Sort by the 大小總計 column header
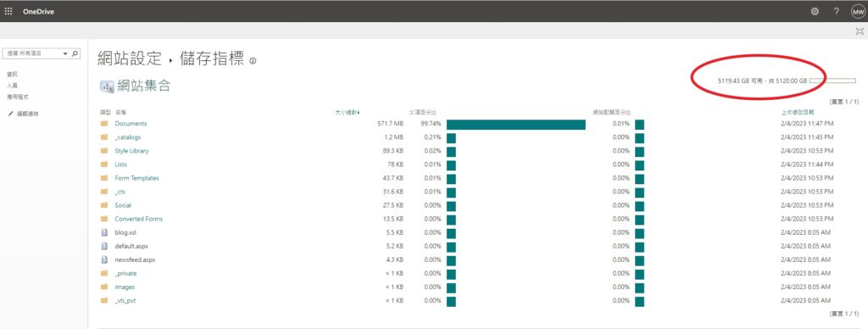This screenshot has height=329, width=868. click(347, 113)
